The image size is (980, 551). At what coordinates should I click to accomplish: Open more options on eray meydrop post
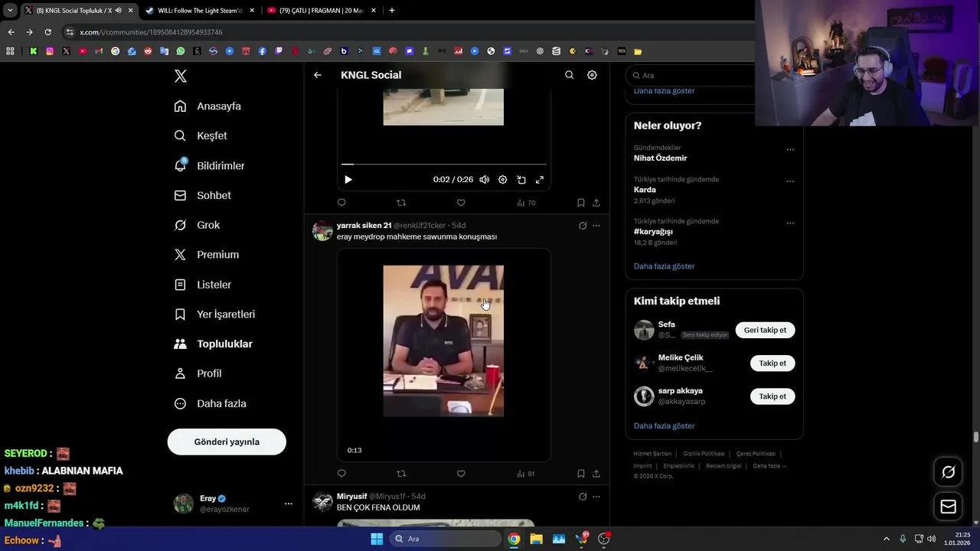pos(596,226)
